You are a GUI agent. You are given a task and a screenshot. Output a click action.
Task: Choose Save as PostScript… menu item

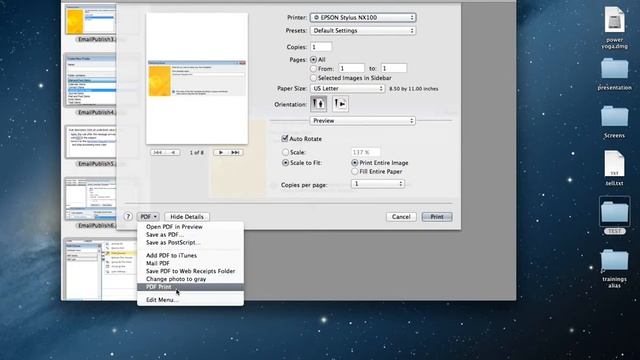(x=190, y=242)
